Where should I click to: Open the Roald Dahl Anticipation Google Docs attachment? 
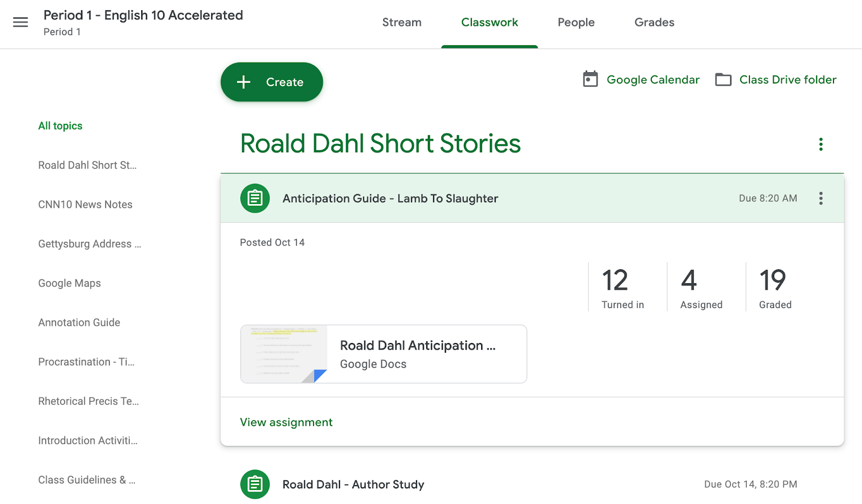[383, 354]
